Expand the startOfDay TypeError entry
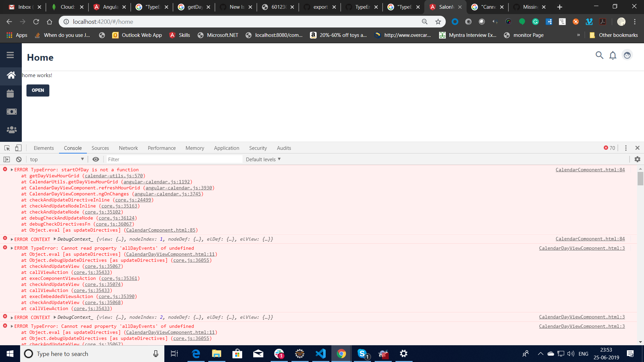The height and width of the screenshot is (362, 644). point(12,170)
